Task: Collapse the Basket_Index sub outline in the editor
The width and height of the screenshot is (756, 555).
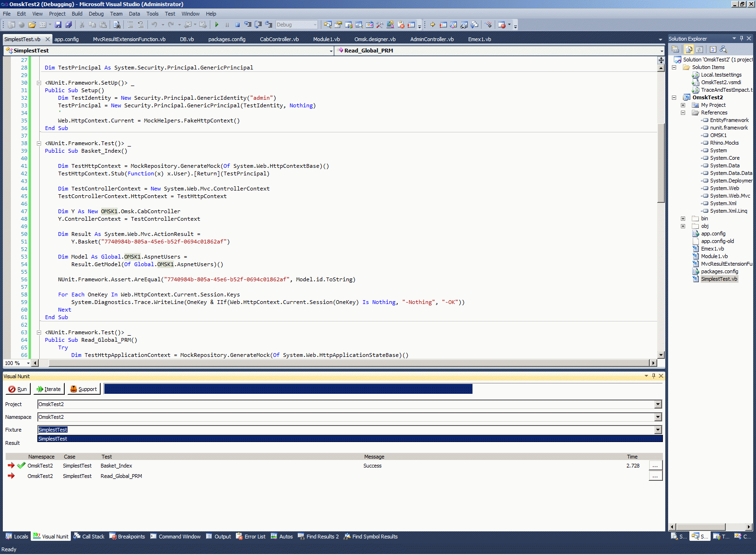Action: tap(39, 143)
